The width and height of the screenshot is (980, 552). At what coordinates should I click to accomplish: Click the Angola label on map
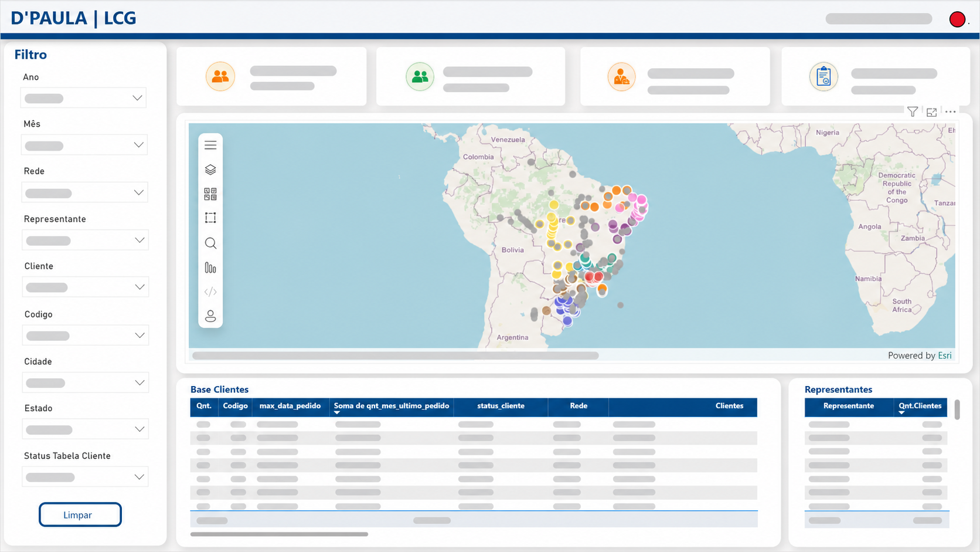(870, 226)
